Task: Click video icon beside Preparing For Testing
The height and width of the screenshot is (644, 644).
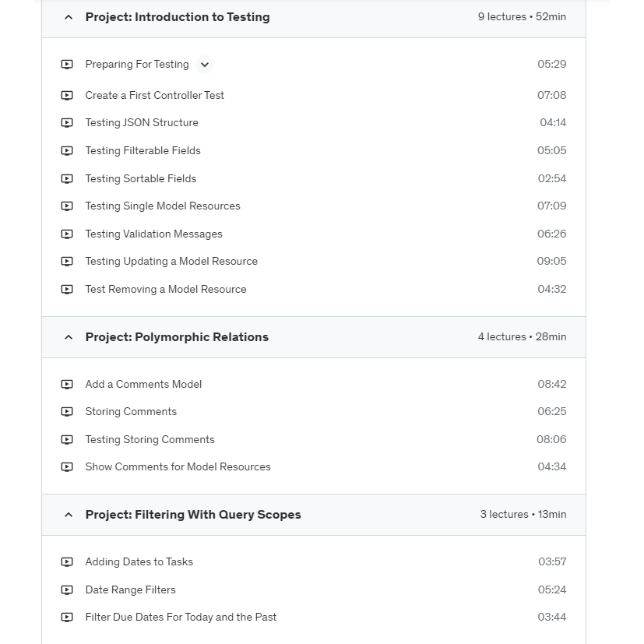Action: click(67, 65)
